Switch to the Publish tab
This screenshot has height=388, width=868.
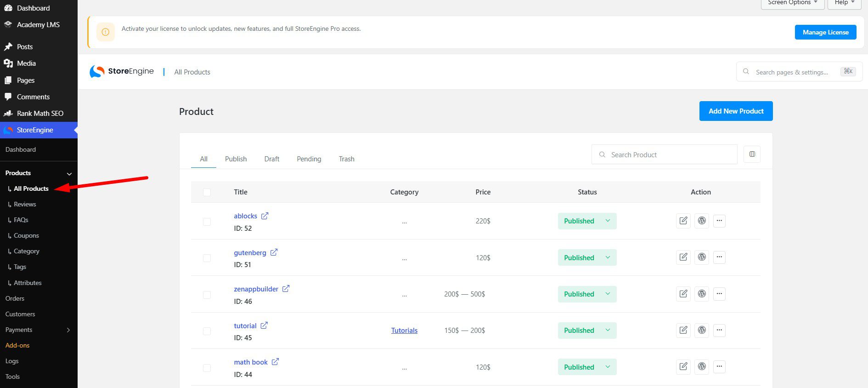click(x=236, y=159)
